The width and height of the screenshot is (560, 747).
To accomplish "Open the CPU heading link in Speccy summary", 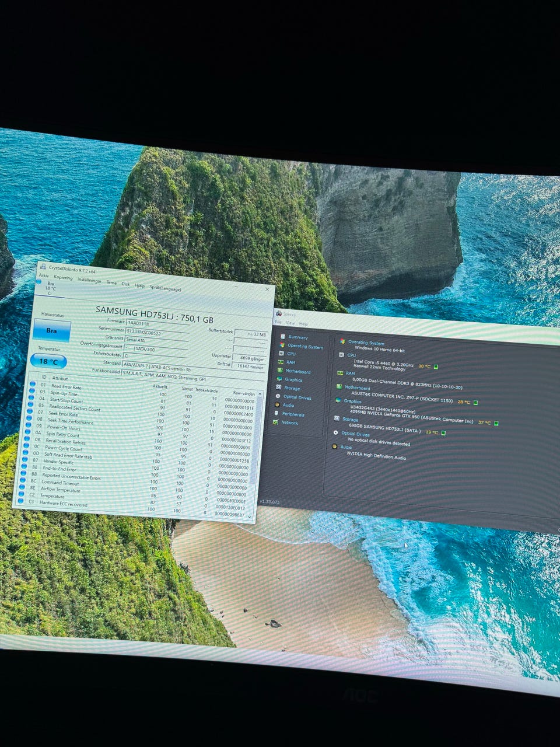I will coord(351,355).
